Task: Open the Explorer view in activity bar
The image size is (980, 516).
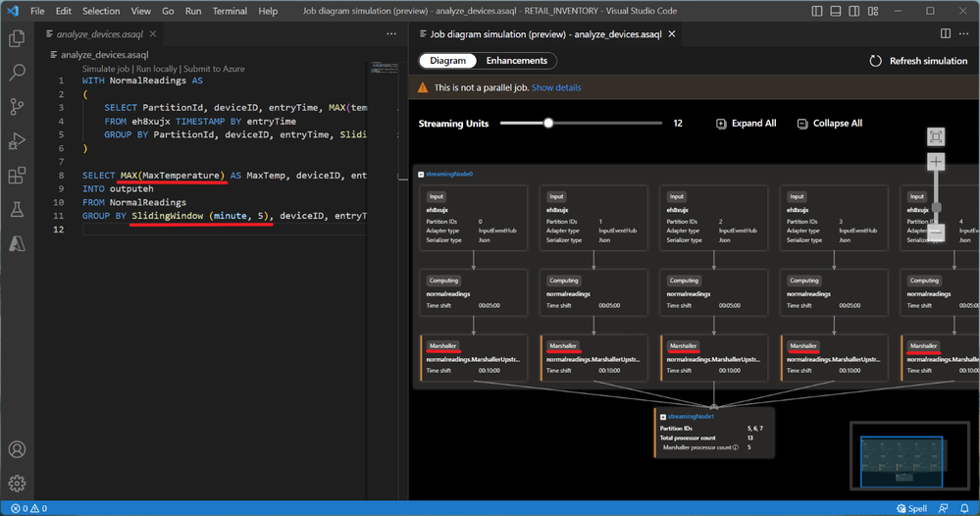Action: click(17, 38)
